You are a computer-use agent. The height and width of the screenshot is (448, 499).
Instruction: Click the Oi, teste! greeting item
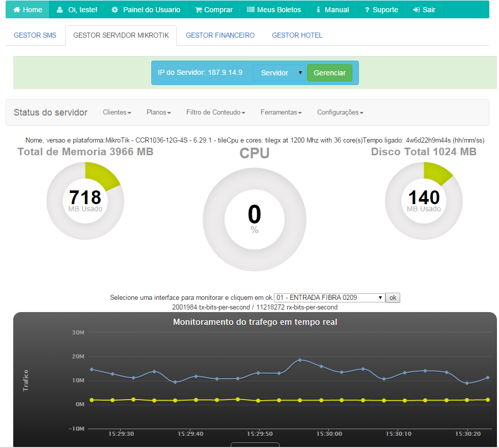click(77, 10)
